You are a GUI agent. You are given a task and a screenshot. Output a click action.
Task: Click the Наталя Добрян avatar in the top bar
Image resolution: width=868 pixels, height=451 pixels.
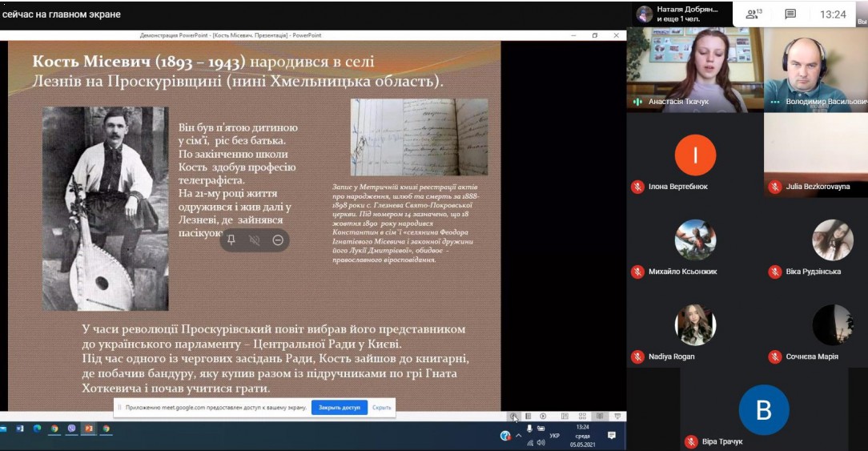[645, 14]
